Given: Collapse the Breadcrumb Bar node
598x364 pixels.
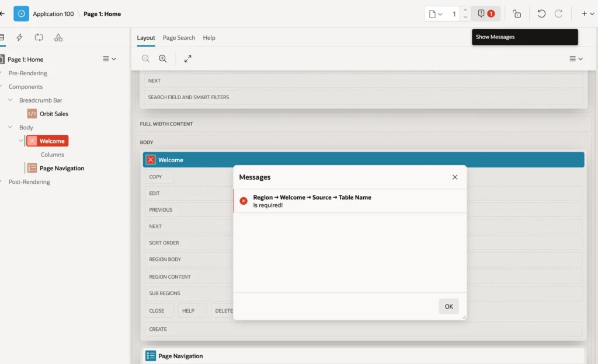Looking at the screenshot, I should point(11,100).
